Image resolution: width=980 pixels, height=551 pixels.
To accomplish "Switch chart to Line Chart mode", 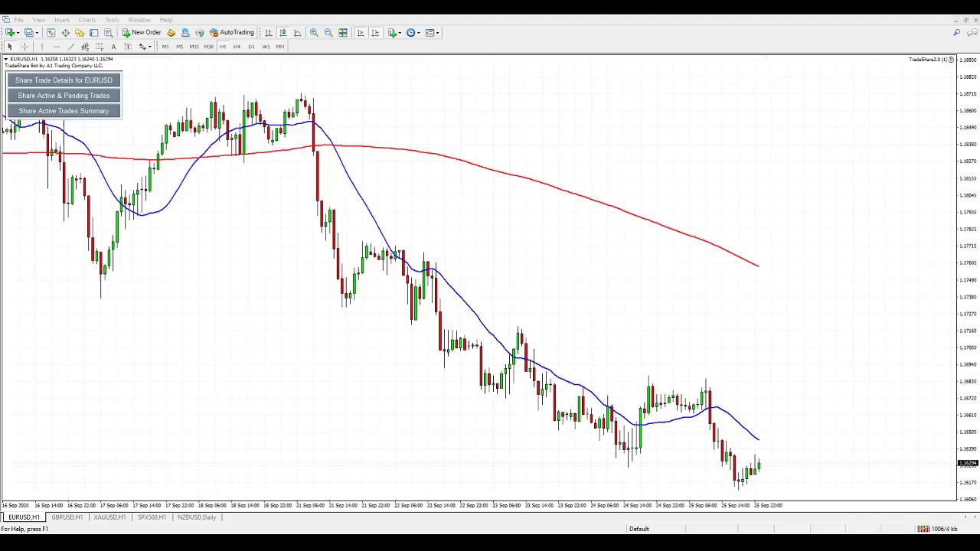I will [298, 32].
